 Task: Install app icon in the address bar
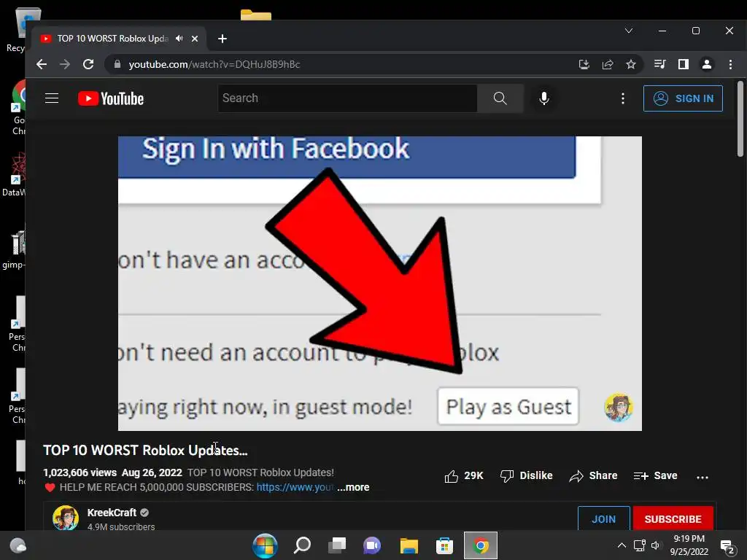(x=584, y=64)
